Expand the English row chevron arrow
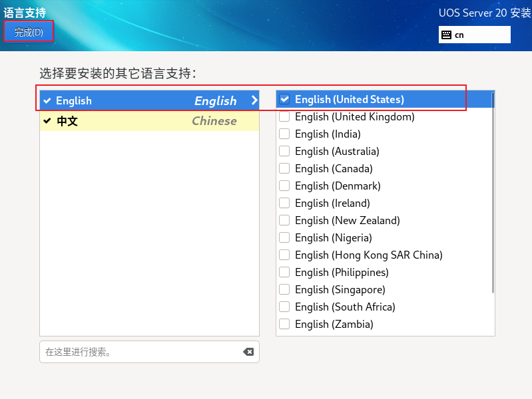 254,100
